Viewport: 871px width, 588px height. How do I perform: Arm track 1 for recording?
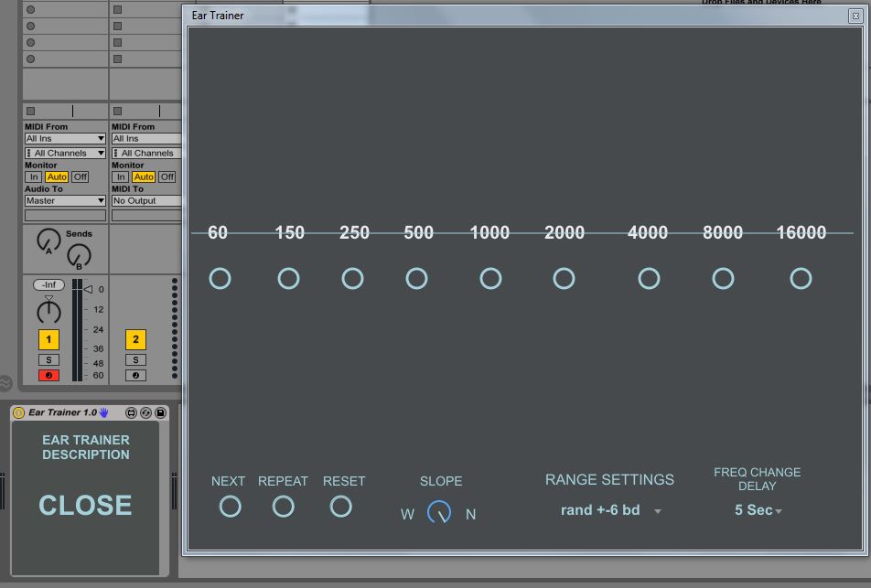pos(48,376)
